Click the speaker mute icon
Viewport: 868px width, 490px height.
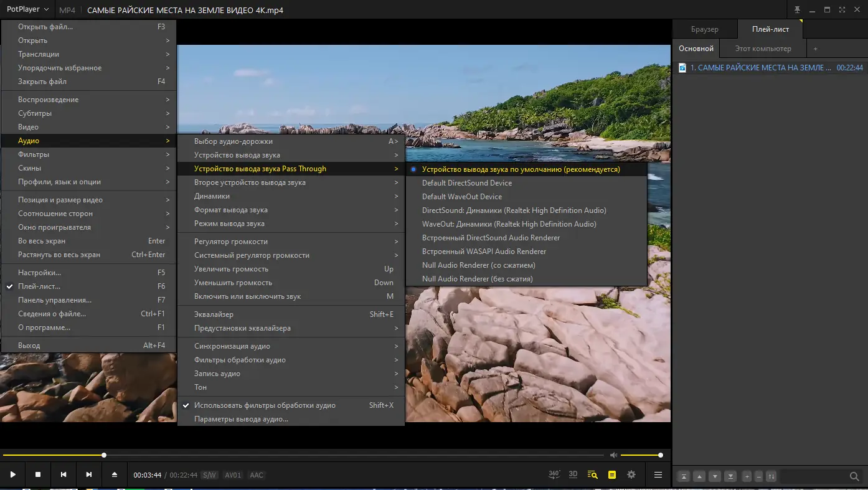(613, 455)
